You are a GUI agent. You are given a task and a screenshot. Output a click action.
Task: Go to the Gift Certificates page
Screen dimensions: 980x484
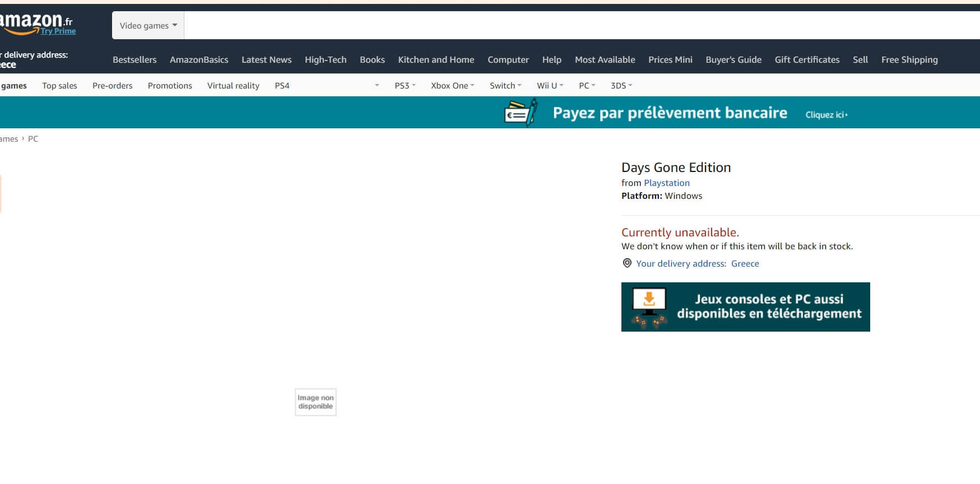807,60
